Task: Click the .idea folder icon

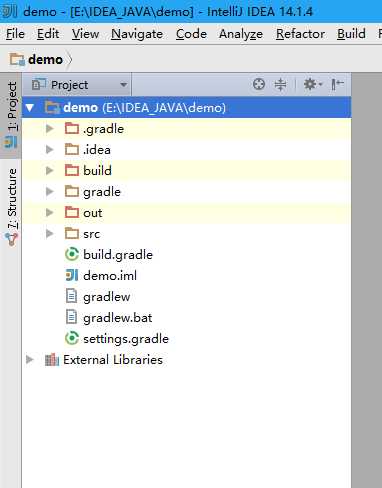Action: 72,149
